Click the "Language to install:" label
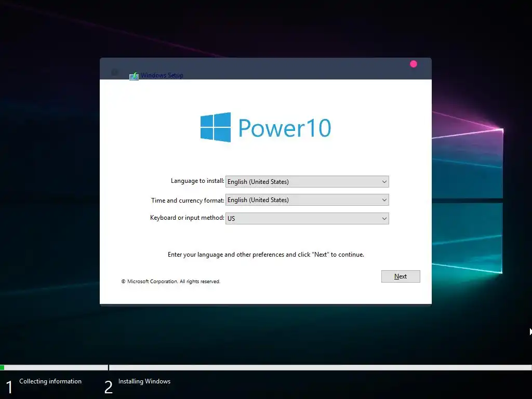The height and width of the screenshot is (399, 532). (x=197, y=181)
